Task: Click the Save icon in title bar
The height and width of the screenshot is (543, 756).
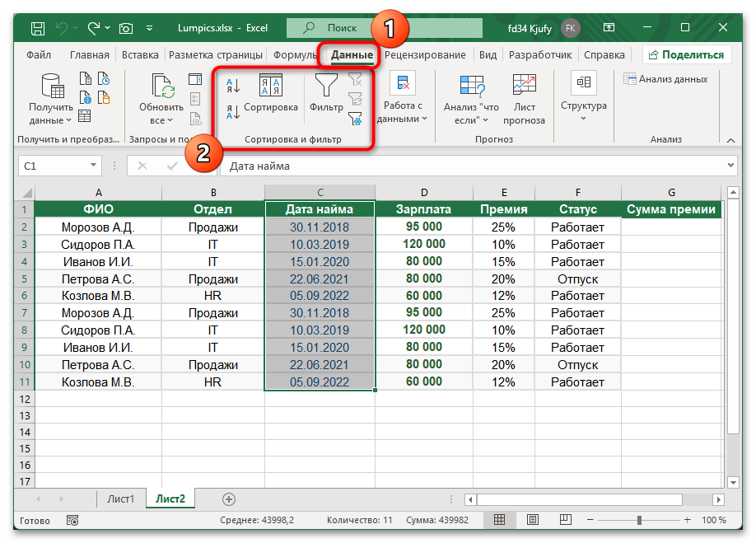Action: (x=38, y=28)
